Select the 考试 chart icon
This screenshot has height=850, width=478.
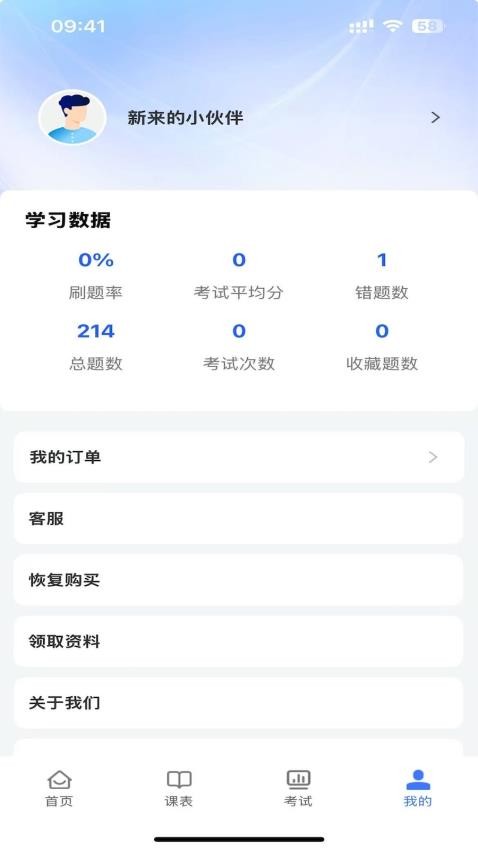click(x=298, y=780)
